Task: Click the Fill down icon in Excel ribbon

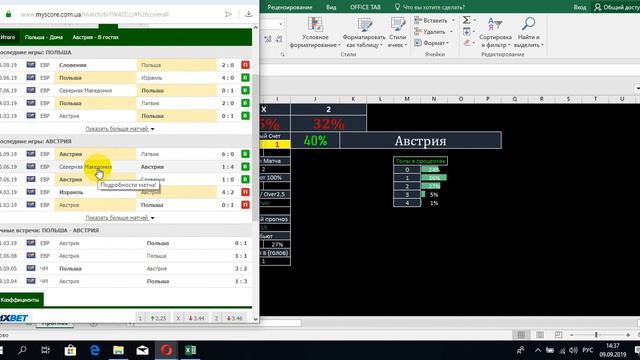Action: click(467, 31)
